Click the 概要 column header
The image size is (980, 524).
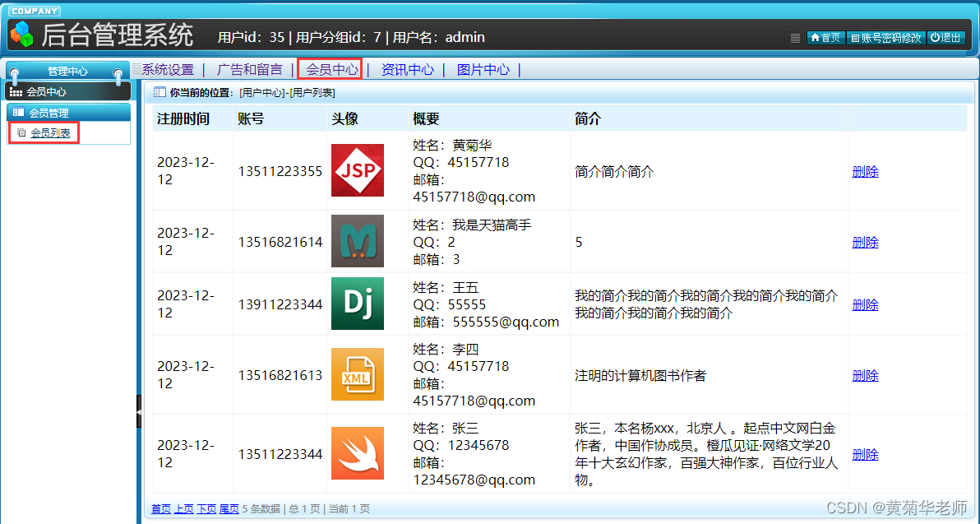click(x=426, y=118)
